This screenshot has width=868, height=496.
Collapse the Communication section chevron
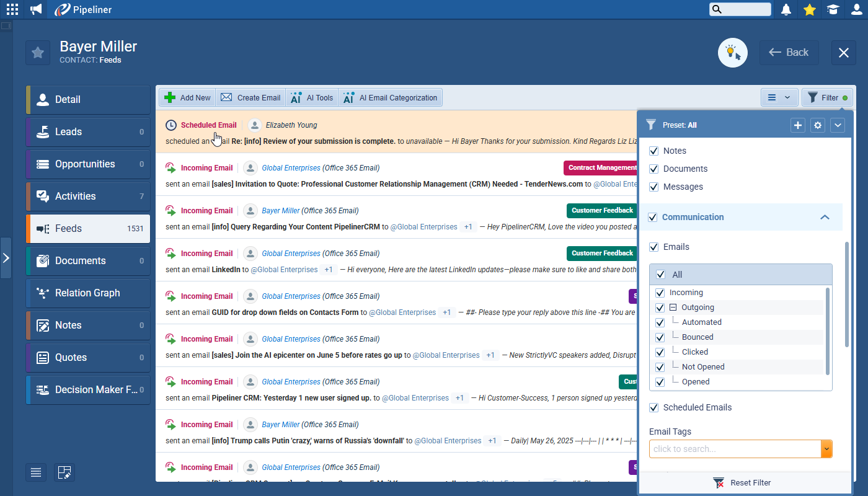(x=825, y=217)
